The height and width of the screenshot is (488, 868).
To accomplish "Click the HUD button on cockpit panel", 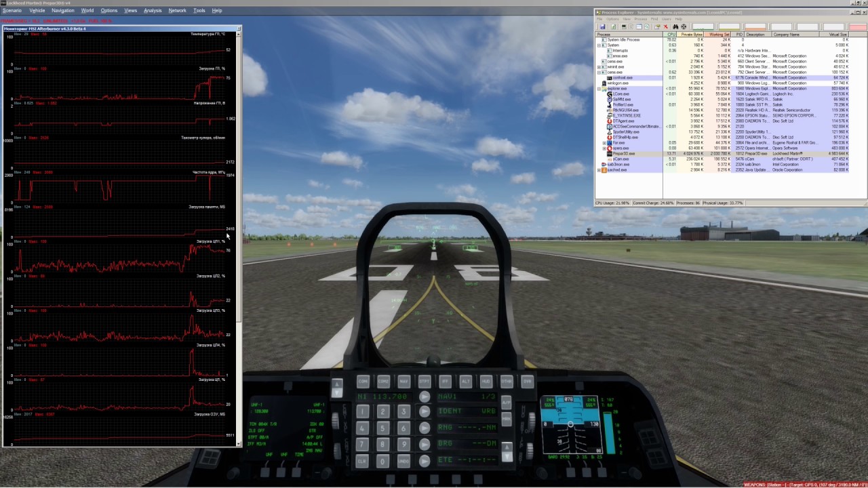I will [x=486, y=382].
